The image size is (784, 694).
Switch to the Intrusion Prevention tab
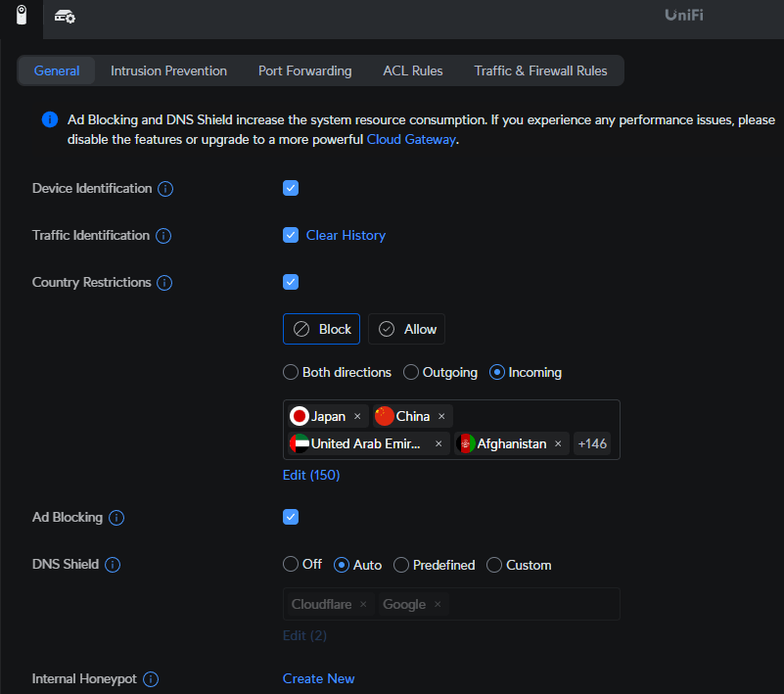(x=168, y=70)
